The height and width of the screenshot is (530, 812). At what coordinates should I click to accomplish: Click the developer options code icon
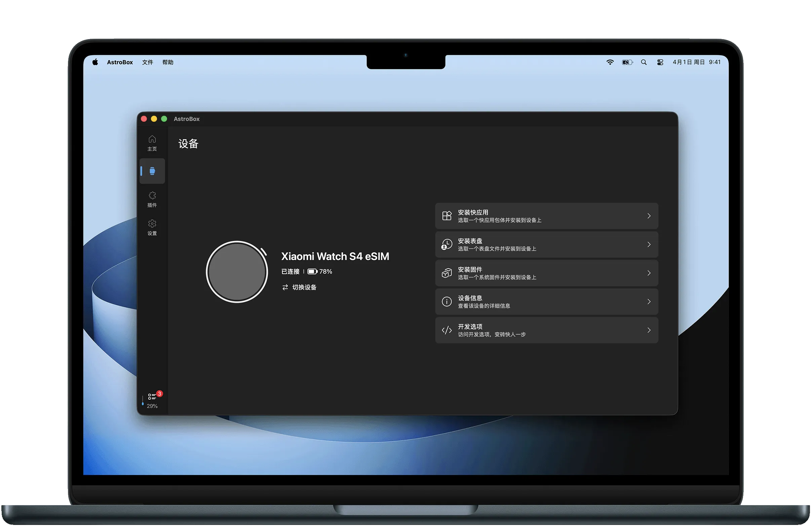tap(447, 330)
